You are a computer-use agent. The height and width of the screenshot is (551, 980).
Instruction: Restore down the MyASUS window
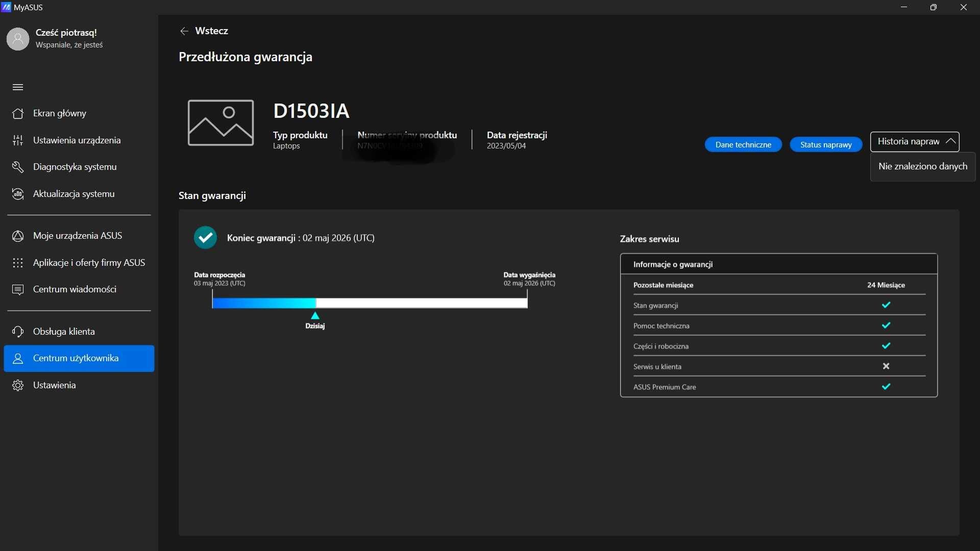click(934, 7)
